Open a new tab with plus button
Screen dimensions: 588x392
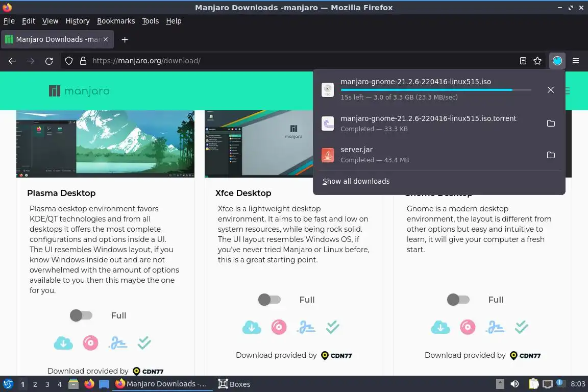click(x=125, y=39)
